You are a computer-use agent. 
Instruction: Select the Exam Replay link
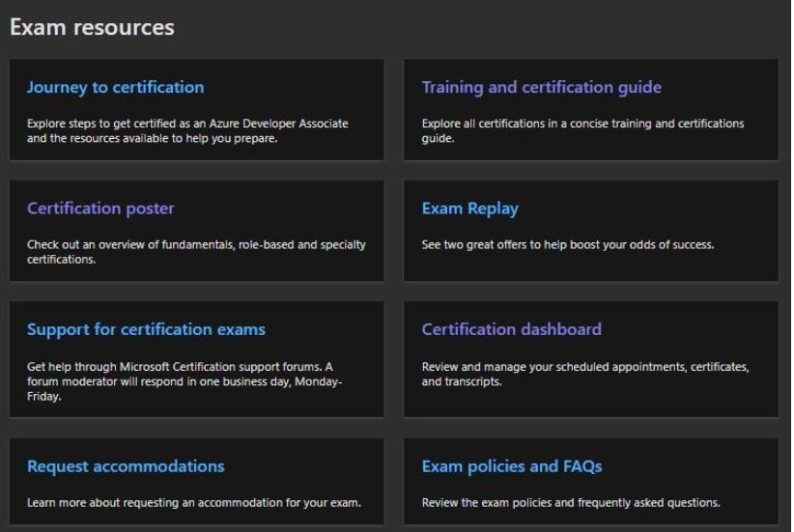pyautogui.click(x=469, y=209)
